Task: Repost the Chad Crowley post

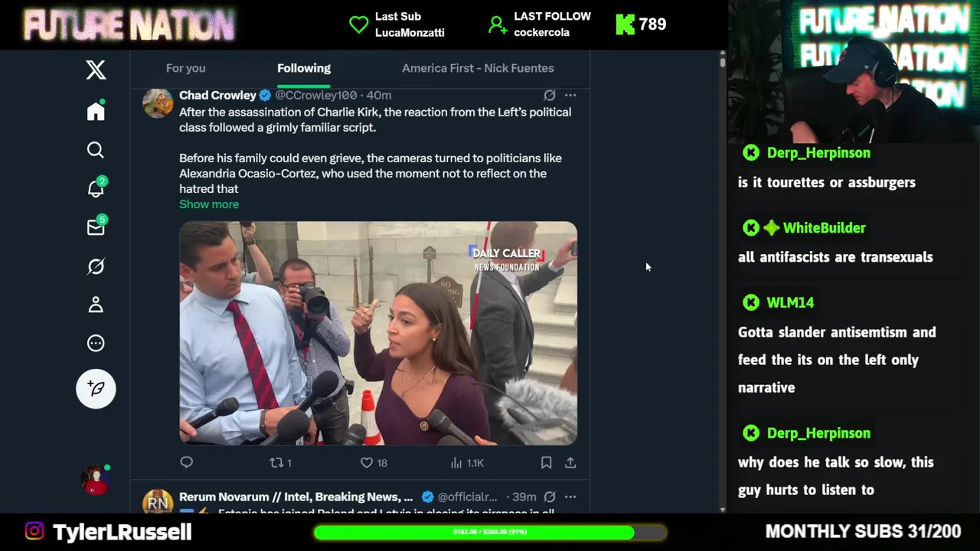Action: coord(280,462)
